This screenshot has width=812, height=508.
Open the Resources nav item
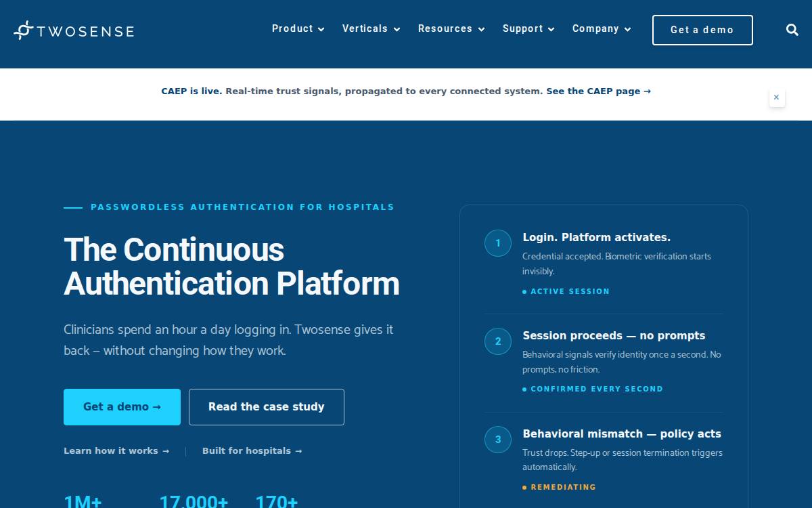click(x=445, y=28)
